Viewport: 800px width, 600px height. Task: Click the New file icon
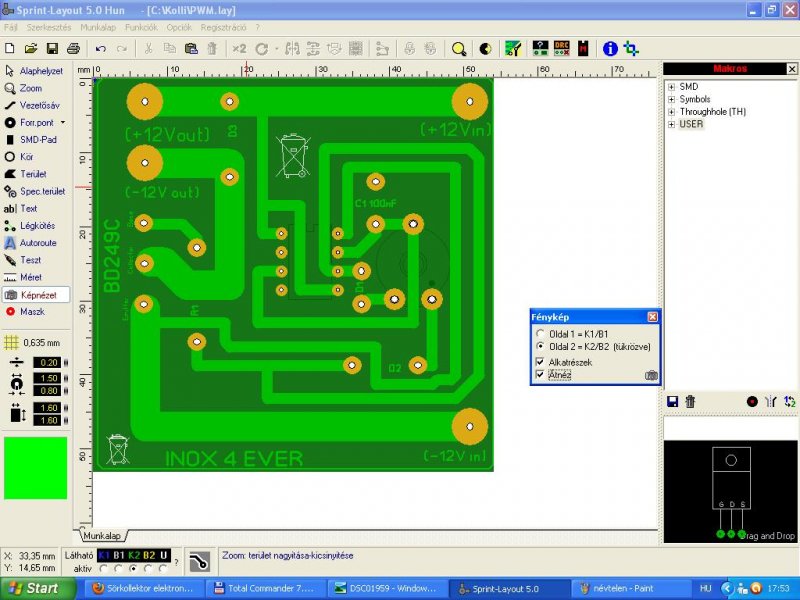[x=10, y=48]
